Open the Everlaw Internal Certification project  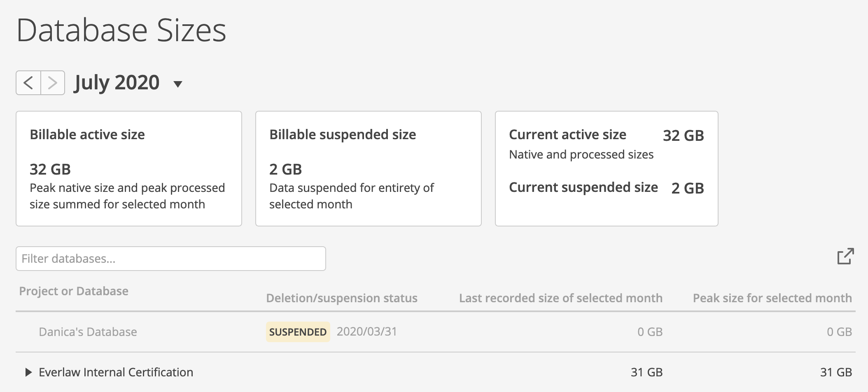coord(116,372)
